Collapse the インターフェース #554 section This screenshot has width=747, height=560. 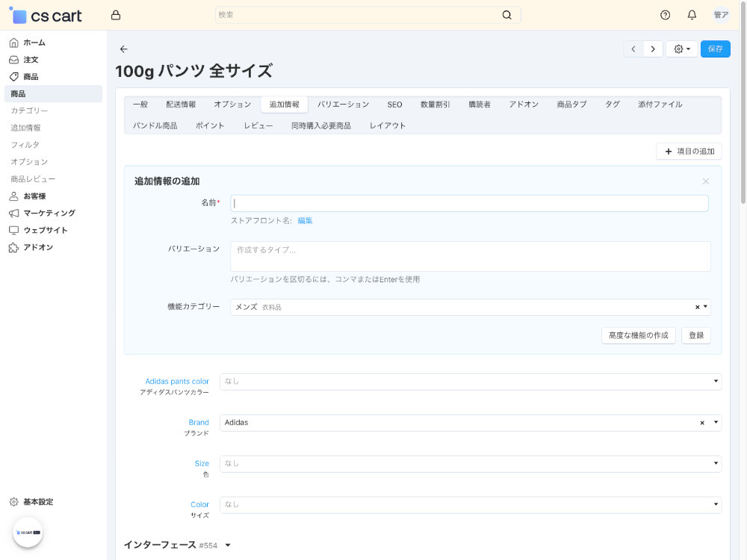pos(228,545)
